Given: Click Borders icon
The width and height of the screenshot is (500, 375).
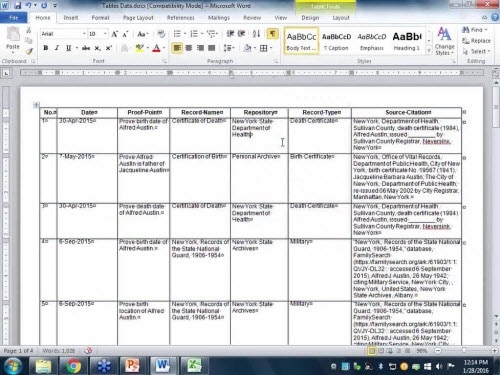Looking at the screenshot, I should [x=264, y=48].
